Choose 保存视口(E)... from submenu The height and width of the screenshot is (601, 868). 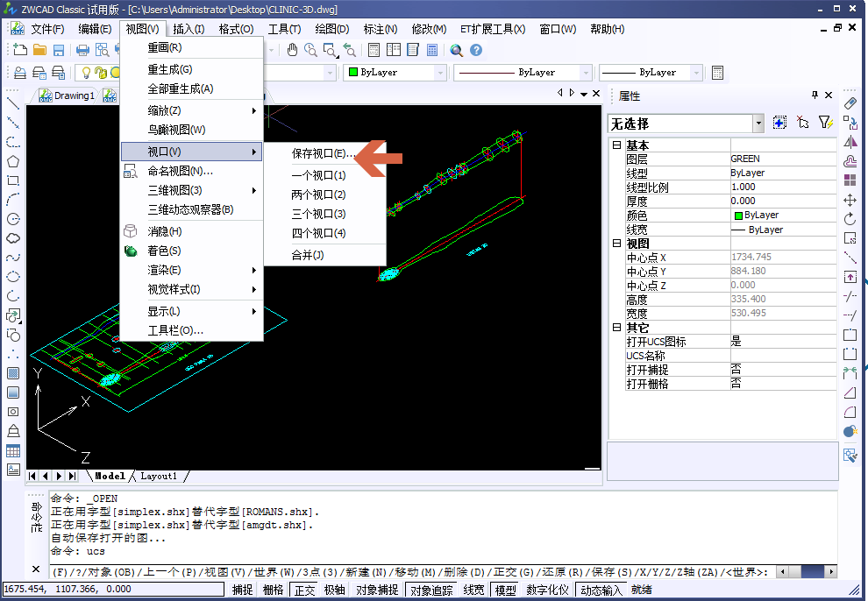pyautogui.click(x=323, y=153)
